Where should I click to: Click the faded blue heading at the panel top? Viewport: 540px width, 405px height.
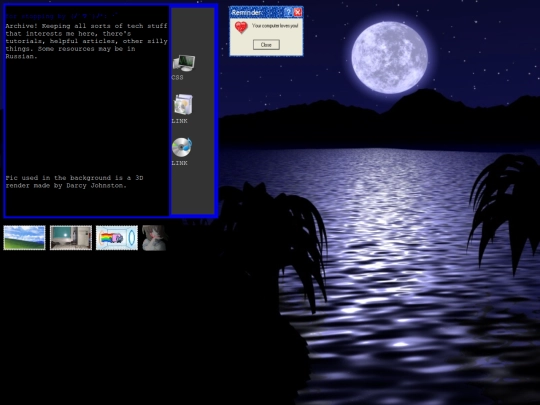62,16
